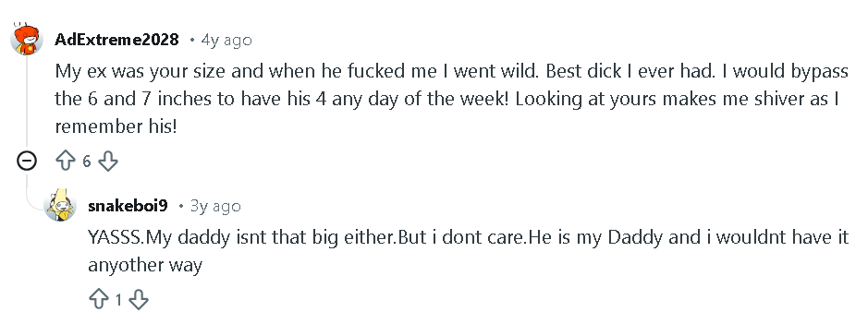The image size is (868, 336).
Task: Click the text of snakeboi9's reply
Action: click(x=469, y=251)
